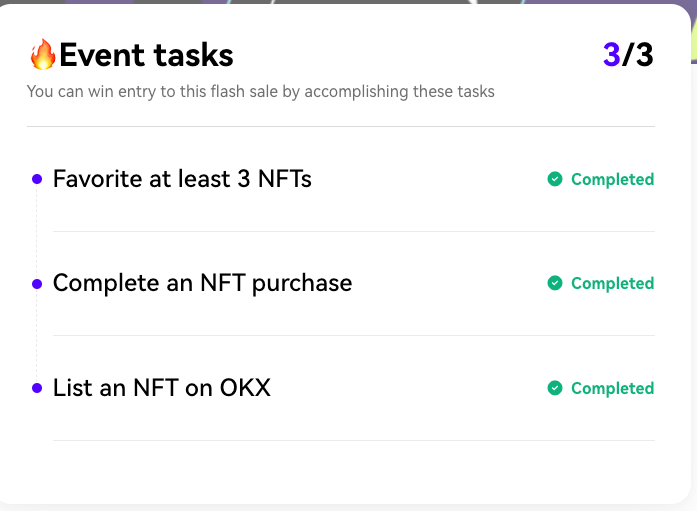Screen dimensions: 697x511
Task: Click the green checkmark for NFT purchase task
Action: tap(555, 283)
